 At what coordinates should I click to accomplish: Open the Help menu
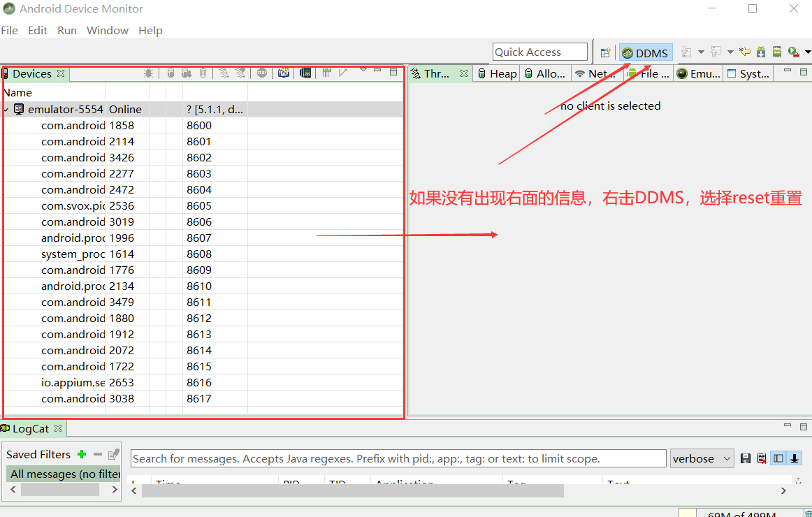pos(151,31)
